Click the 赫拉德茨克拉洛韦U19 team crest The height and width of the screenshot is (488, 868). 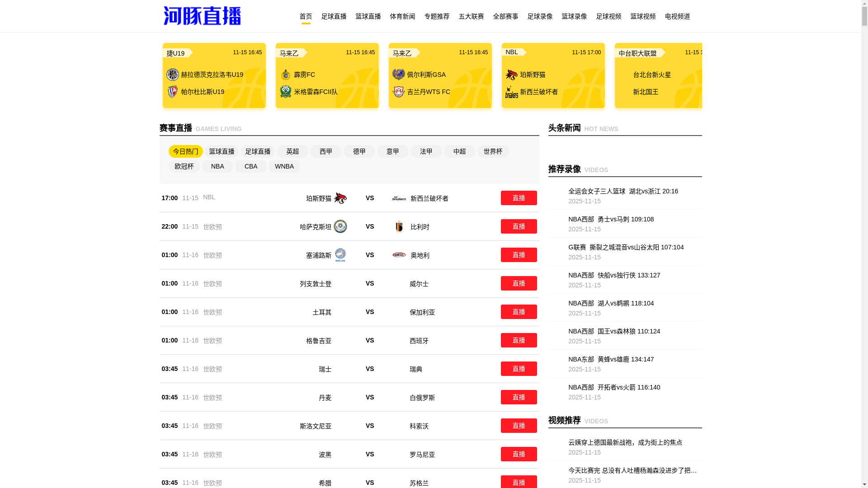(x=172, y=75)
